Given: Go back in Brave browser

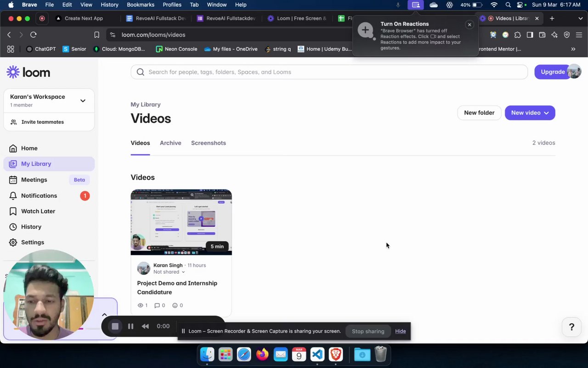Looking at the screenshot, I should [9, 34].
